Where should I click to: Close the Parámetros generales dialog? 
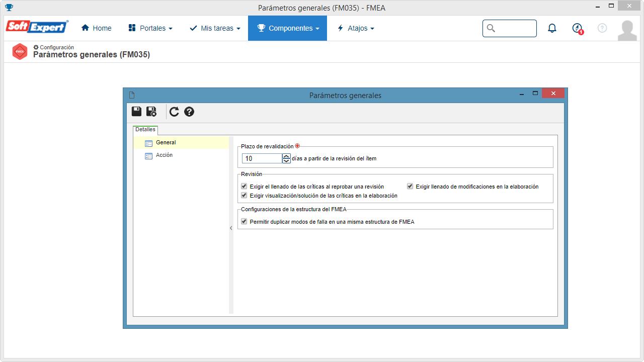(x=553, y=94)
